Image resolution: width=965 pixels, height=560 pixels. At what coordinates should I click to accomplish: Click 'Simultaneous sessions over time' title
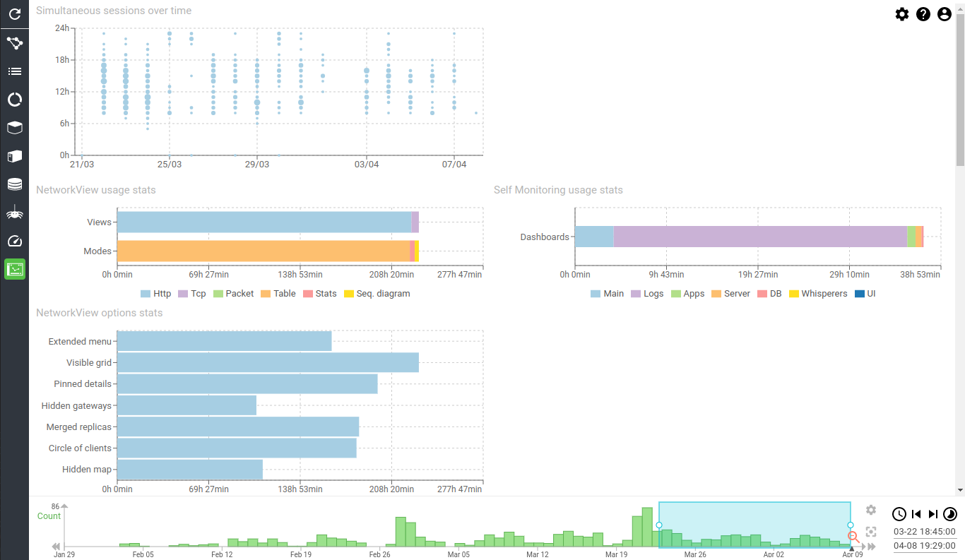[x=114, y=11]
